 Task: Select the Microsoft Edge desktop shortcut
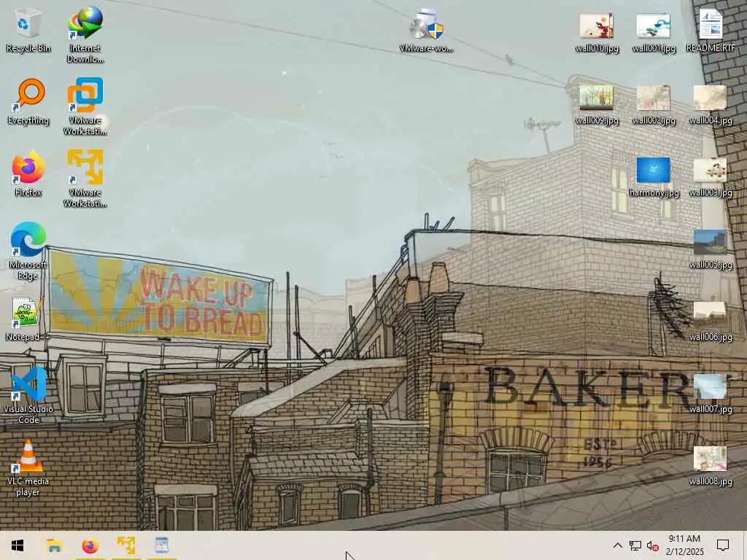(x=28, y=251)
